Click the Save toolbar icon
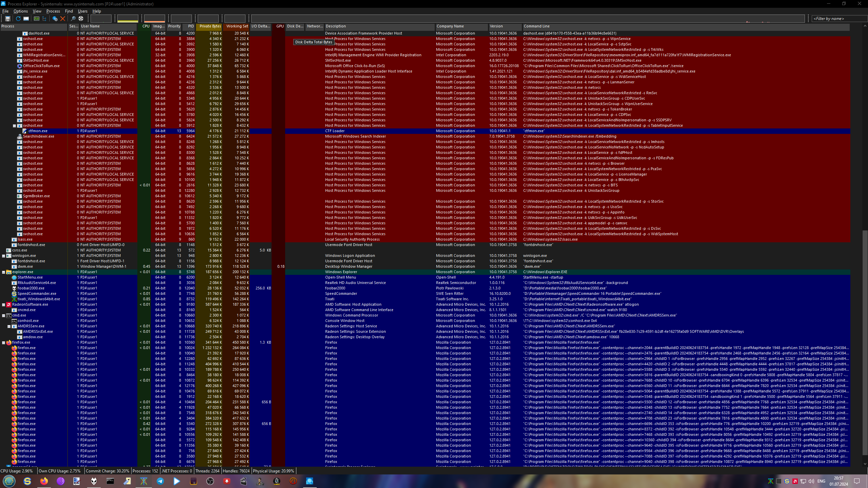The height and width of the screenshot is (488, 868). [7, 19]
